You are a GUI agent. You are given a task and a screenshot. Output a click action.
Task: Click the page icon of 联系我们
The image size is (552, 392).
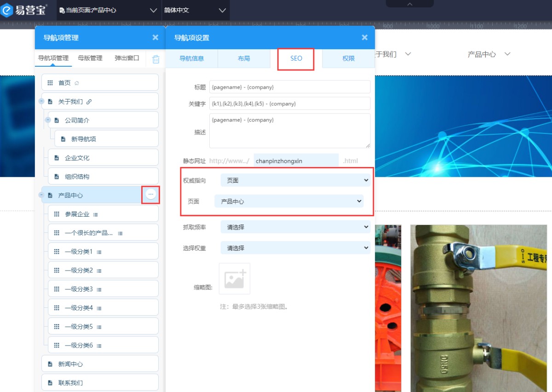(x=50, y=383)
